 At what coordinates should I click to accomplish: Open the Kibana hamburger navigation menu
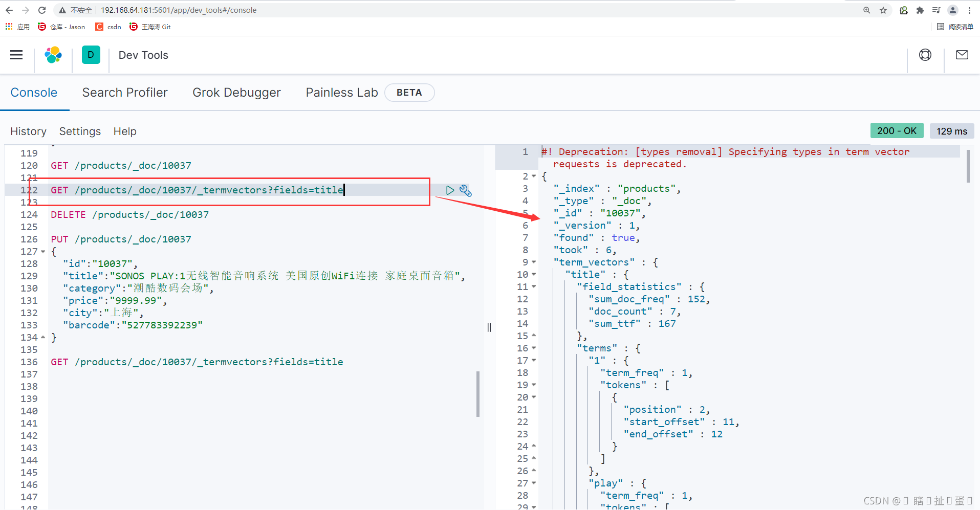(16, 55)
